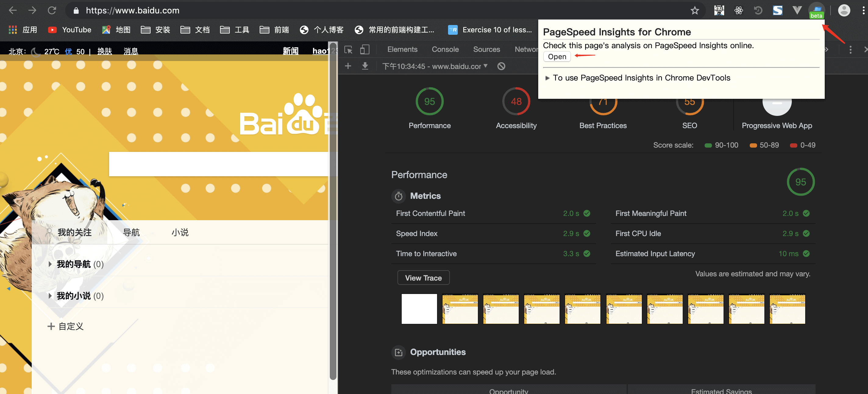Open the Chrome three-dot menu

pyautogui.click(x=863, y=10)
